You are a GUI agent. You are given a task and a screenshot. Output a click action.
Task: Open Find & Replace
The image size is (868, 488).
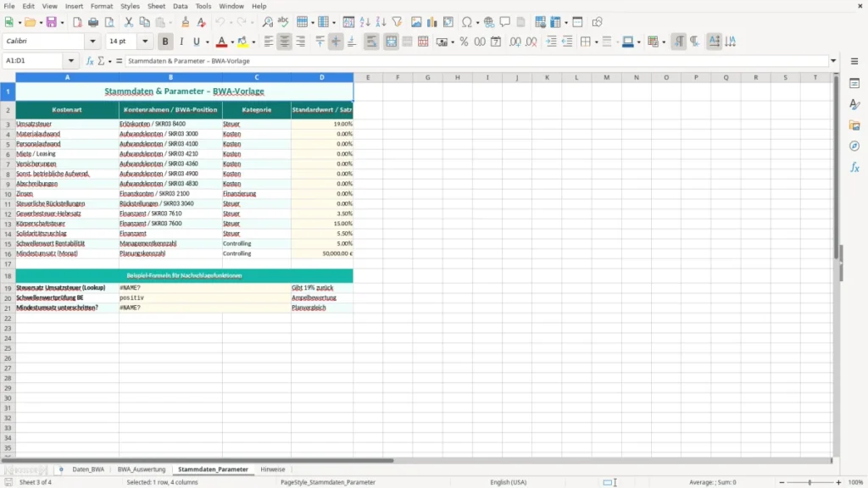pos(267,22)
